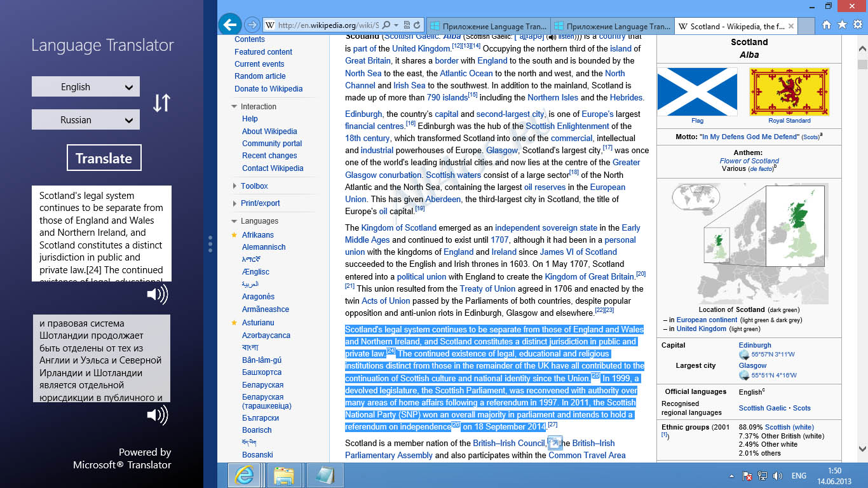Open the Donate to Wikipedia link

tap(268, 89)
